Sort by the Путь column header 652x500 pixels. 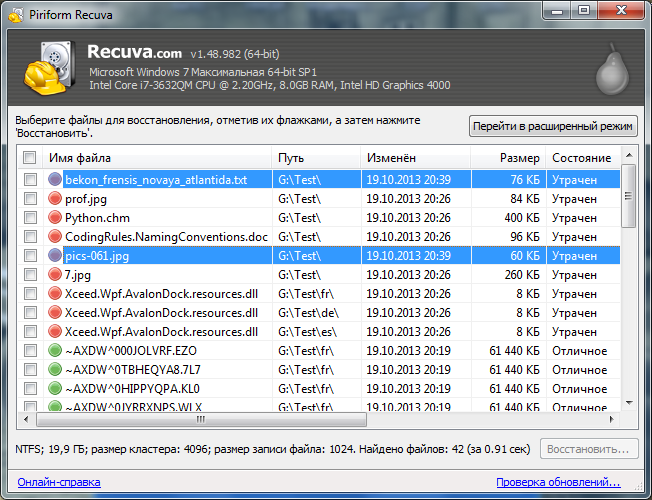[x=316, y=158]
